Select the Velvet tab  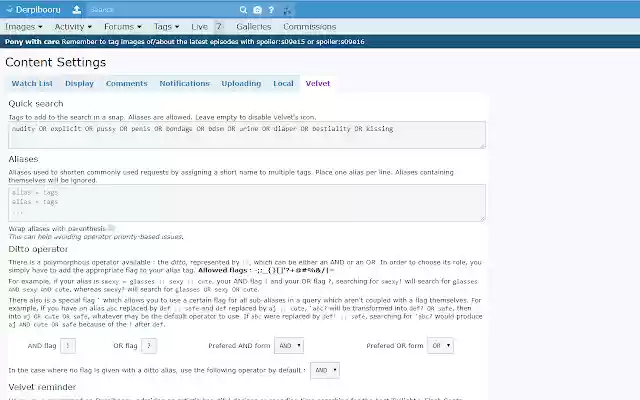(x=318, y=83)
